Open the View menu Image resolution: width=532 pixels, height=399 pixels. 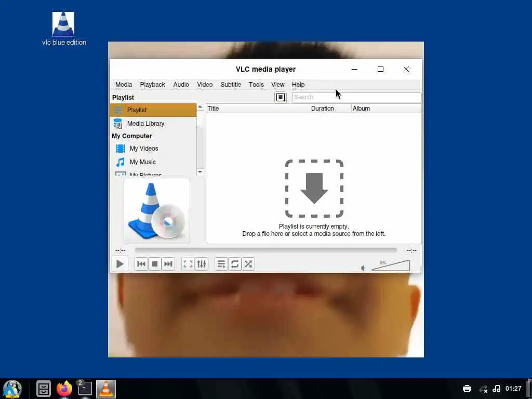[277, 85]
